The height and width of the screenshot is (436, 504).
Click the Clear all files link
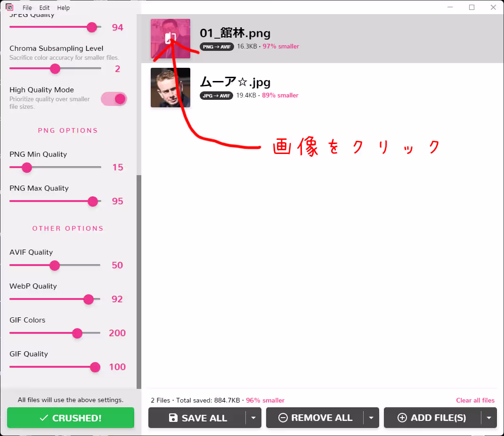[x=475, y=400]
